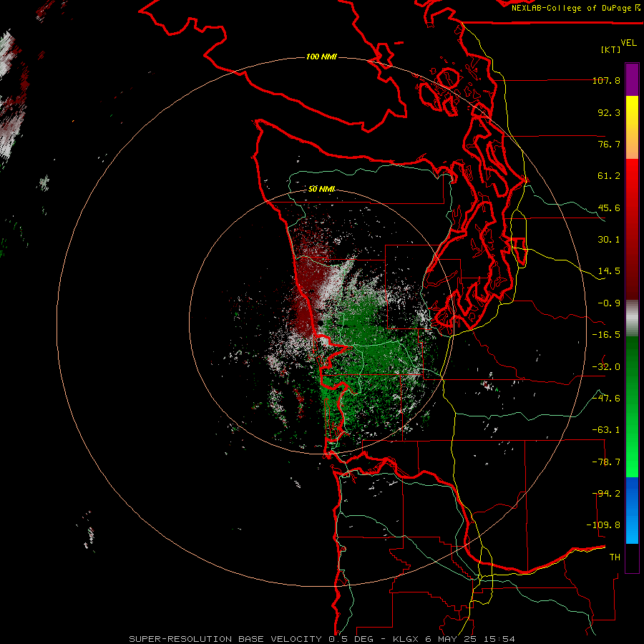Click the VEL legend title
Image resolution: width=644 pixels, height=644 pixels.
[x=628, y=43]
